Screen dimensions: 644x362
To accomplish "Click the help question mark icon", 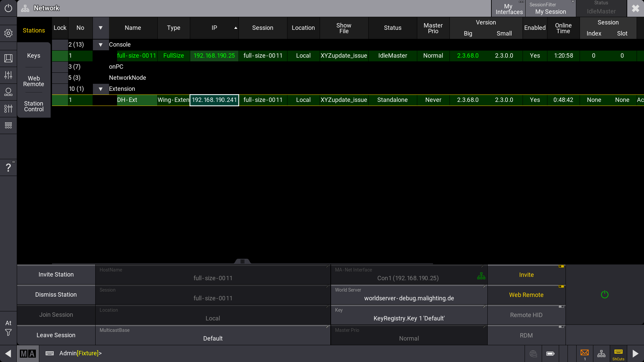I will 8,167.
